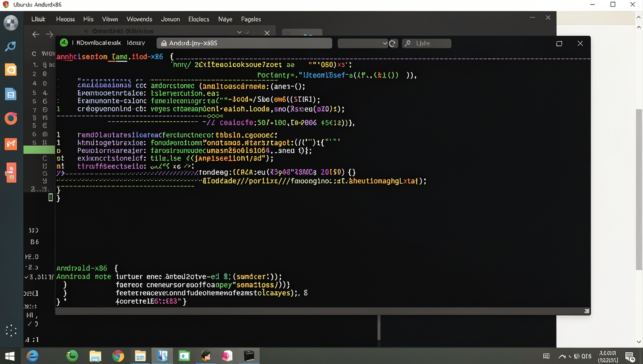
Task: Expand the background tab dropdown chevron
Action: pos(240,32)
